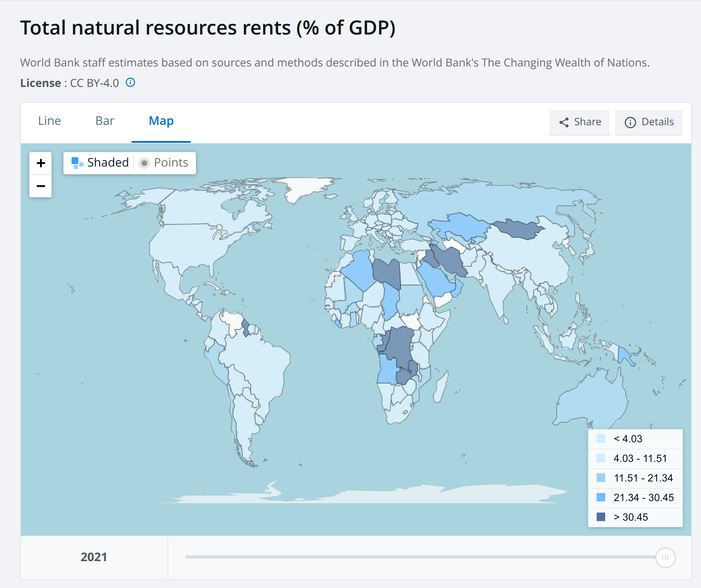Click the license info icon
This screenshot has width=701, height=588.
pos(130,83)
